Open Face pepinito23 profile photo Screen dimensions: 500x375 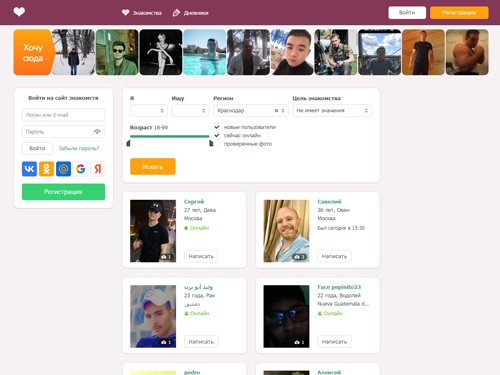(286, 316)
